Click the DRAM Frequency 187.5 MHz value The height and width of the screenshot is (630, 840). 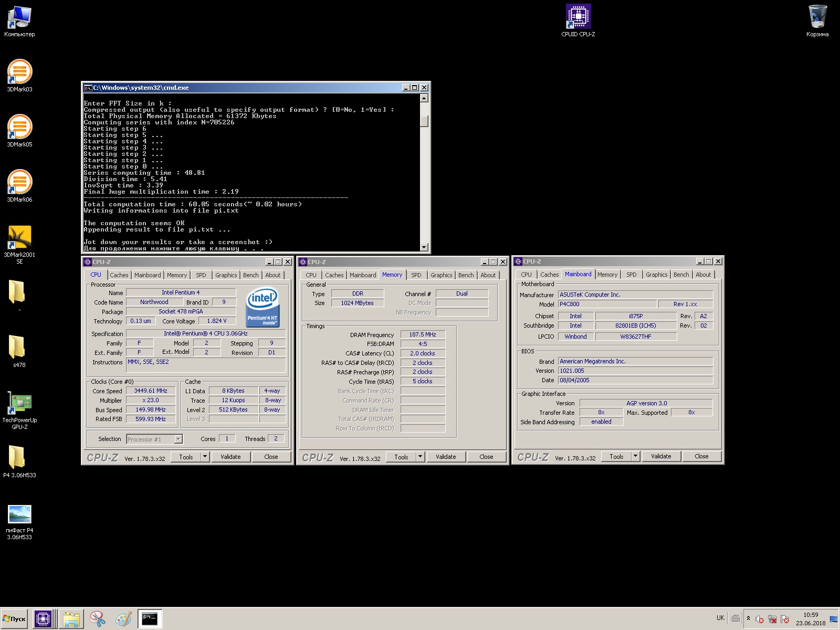pos(423,334)
